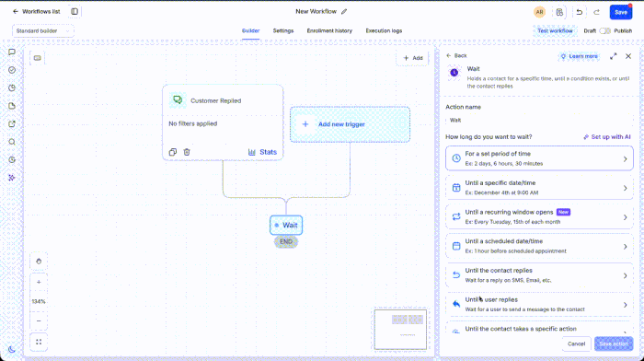644x361 pixels.
Task: Open the pie chart icon in left sidebar
Action: click(12, 88)
